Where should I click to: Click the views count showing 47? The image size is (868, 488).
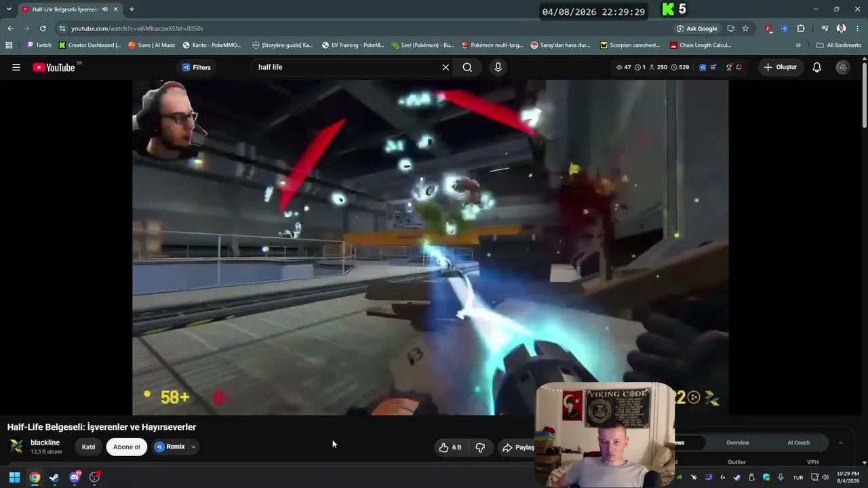coord(623,67)
